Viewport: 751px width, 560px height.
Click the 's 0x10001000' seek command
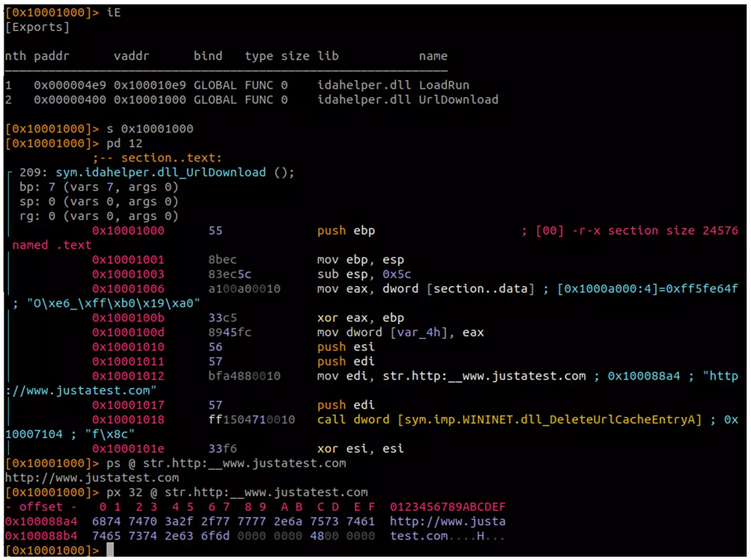coord(150,129)
